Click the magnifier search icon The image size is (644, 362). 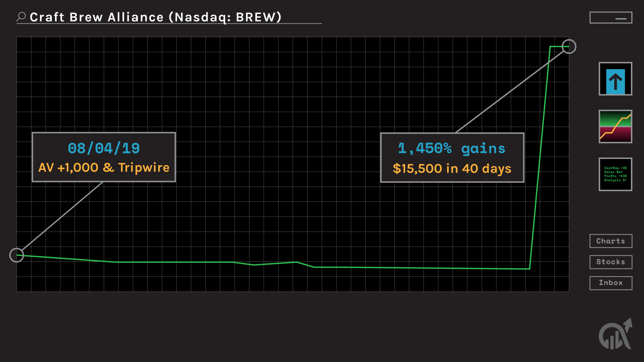[21, 16]
